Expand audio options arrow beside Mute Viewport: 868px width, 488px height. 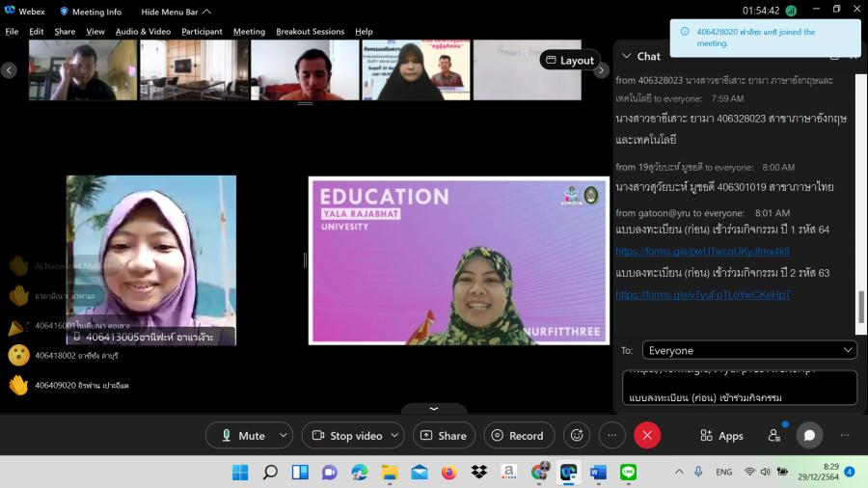pyautogui.click(x=283, y=435)
